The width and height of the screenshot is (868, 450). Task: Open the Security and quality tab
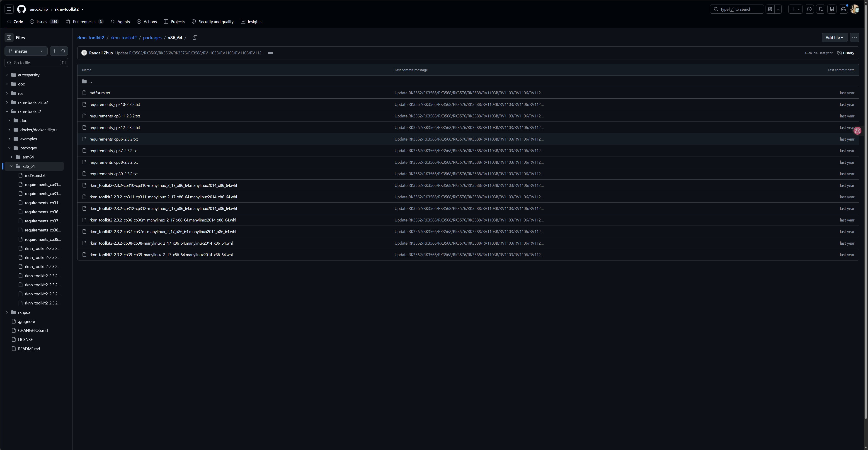[213, 22]
